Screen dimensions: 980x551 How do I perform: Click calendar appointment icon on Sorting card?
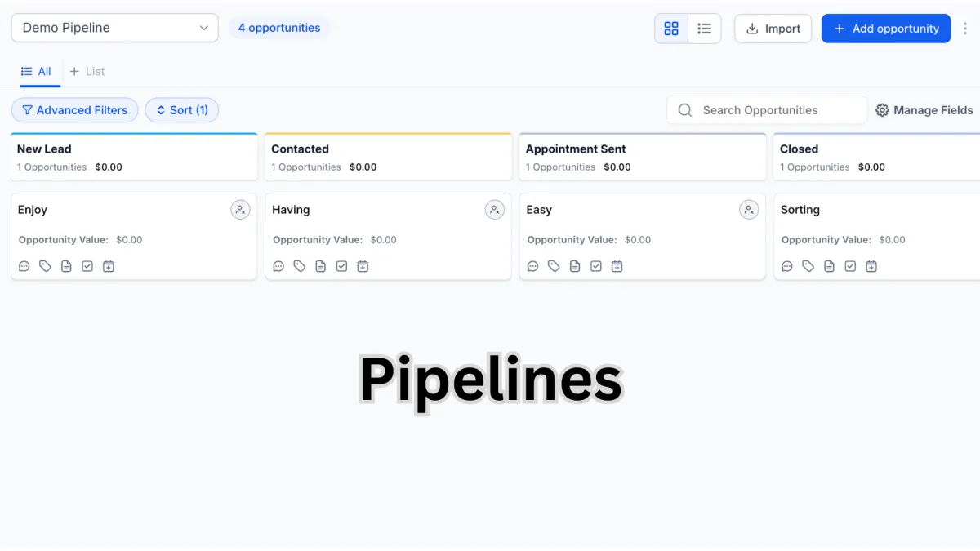click(871, 266)
